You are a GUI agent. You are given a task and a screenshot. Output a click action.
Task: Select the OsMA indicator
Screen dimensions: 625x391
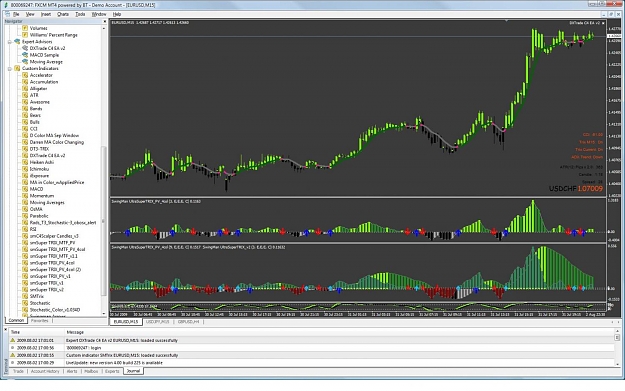pyautogui.click(x=36, y=209)
